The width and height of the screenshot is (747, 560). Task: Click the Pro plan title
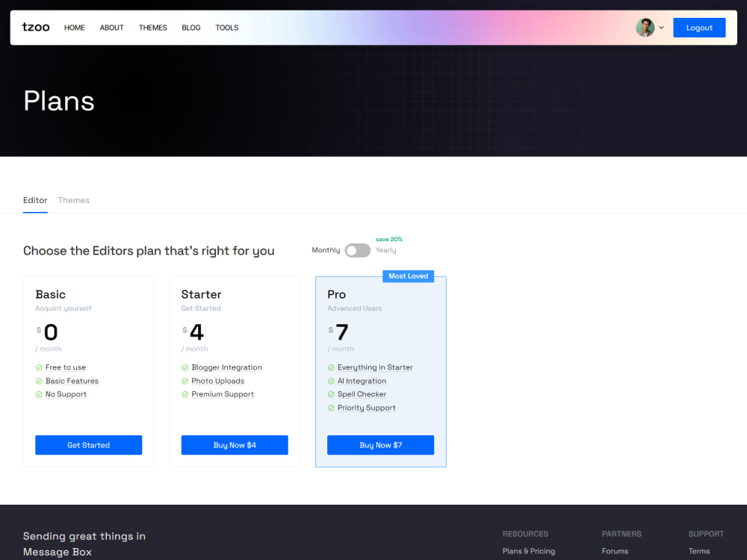pos(336,294)
